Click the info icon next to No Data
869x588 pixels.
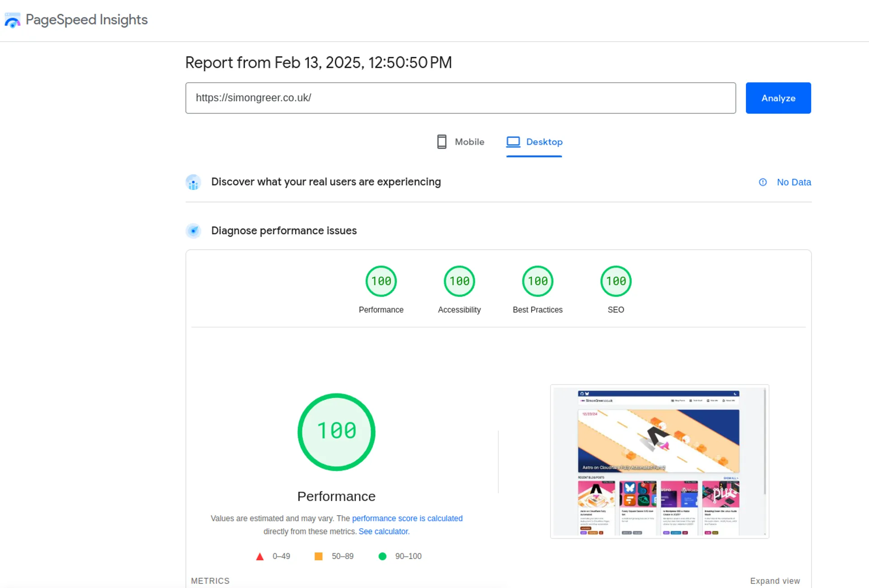coord(763,182)
